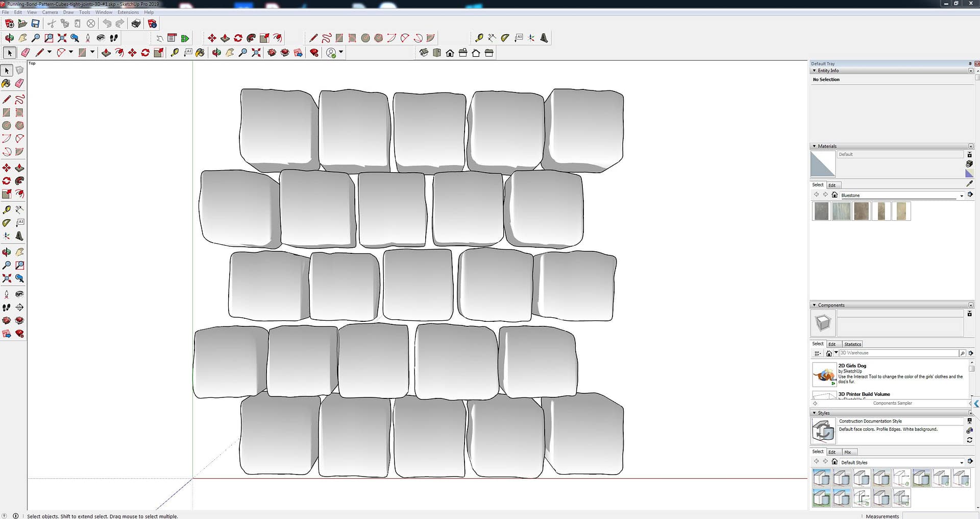This screenshot has height=519, width=980.
Task: Switch to the Statistics tab in Components
Action: pos(852,344)
